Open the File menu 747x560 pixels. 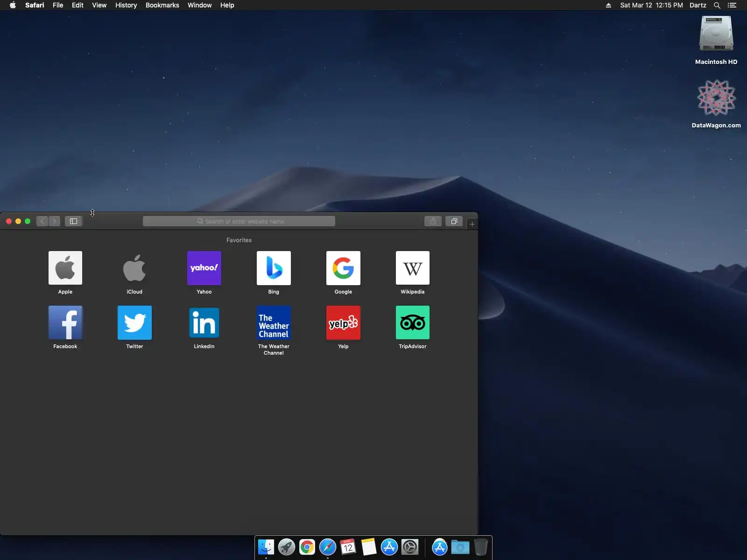click(x=58, y=5)
